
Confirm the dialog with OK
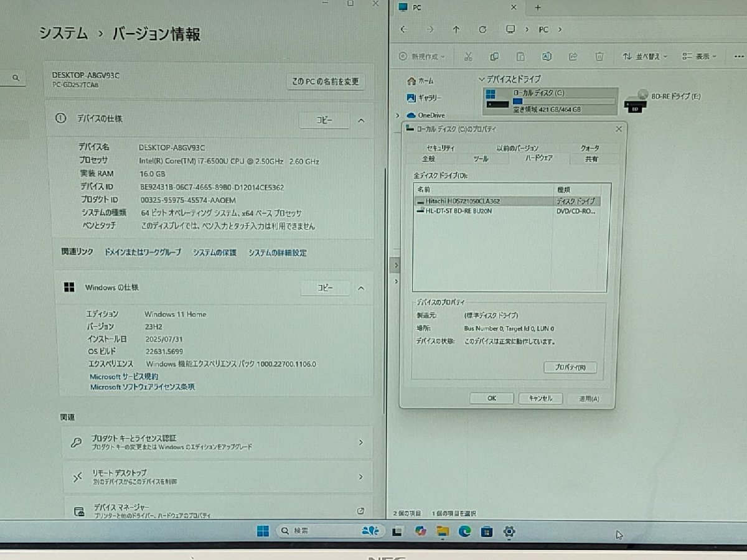492,398
